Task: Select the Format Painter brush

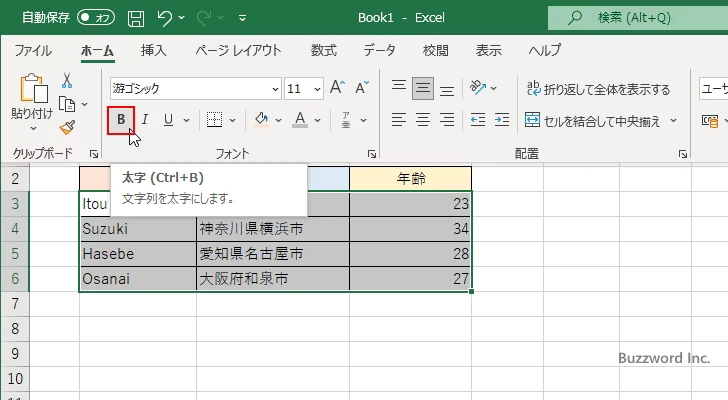Action: click(x=67, y=127)
